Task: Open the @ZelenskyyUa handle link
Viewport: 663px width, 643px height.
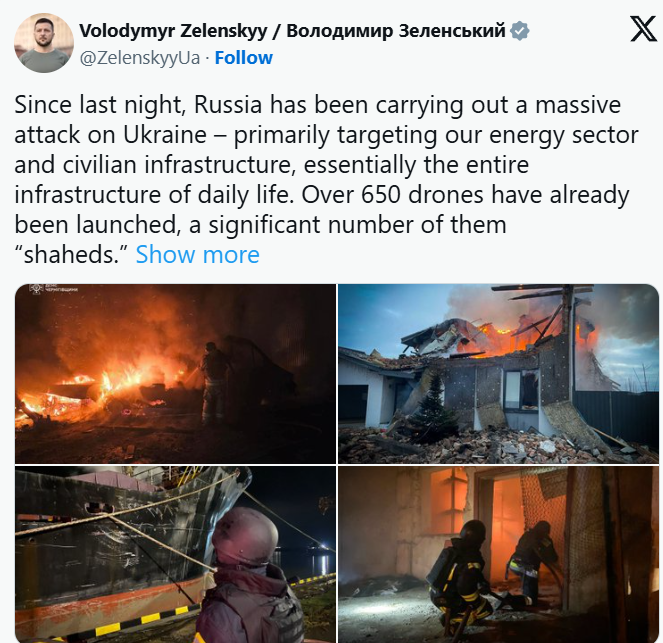Action: [140, 58]
